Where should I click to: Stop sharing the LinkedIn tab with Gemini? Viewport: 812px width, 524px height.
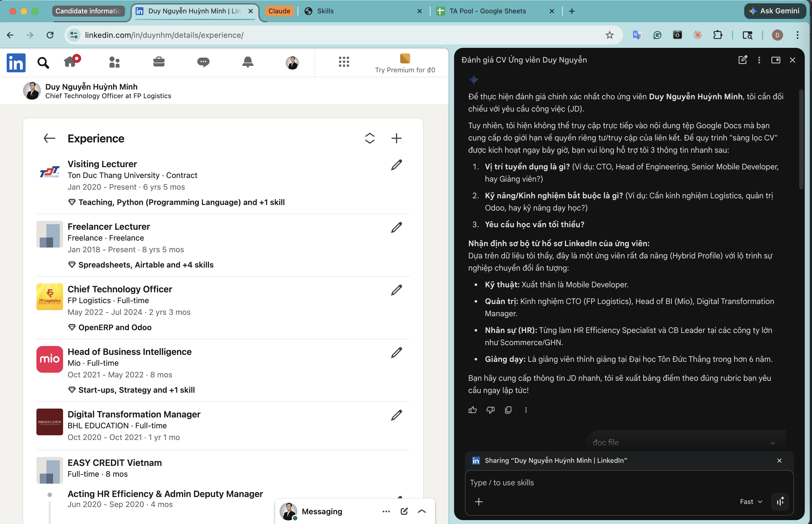(x=779, y=460)
